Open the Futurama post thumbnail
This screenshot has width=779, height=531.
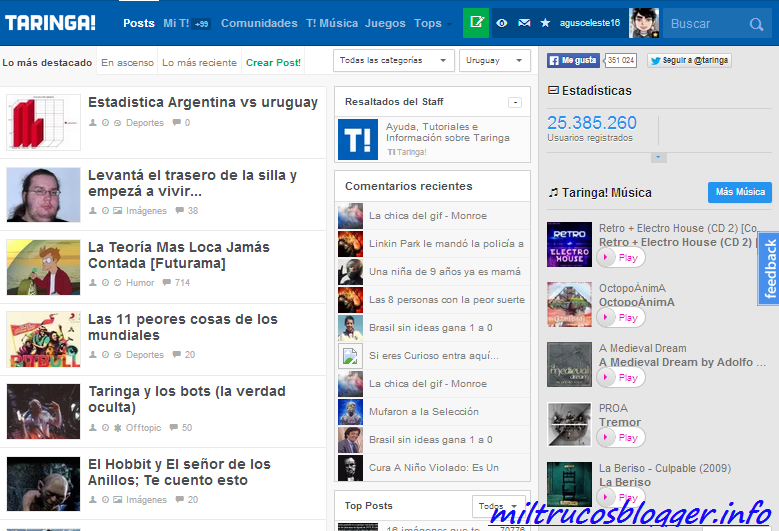coord(43,267)
